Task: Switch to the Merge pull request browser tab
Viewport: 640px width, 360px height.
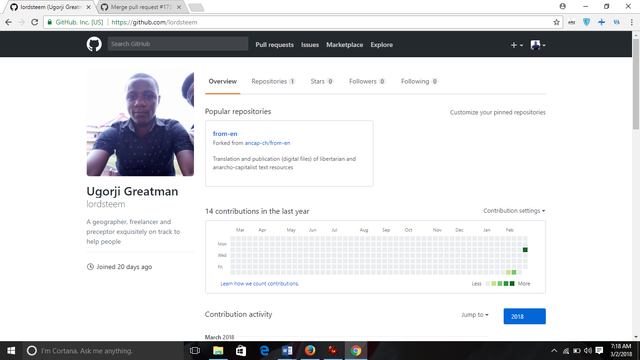Action: [141, 7]
